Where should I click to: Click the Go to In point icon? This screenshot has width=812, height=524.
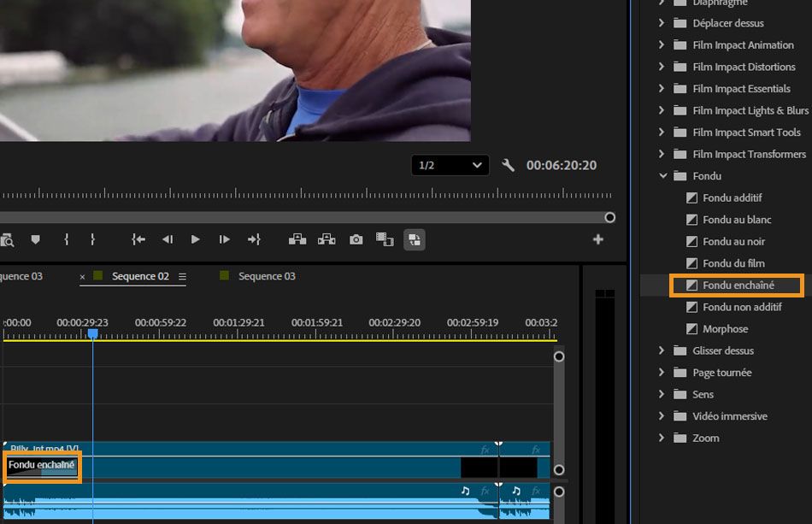(138, 240)
